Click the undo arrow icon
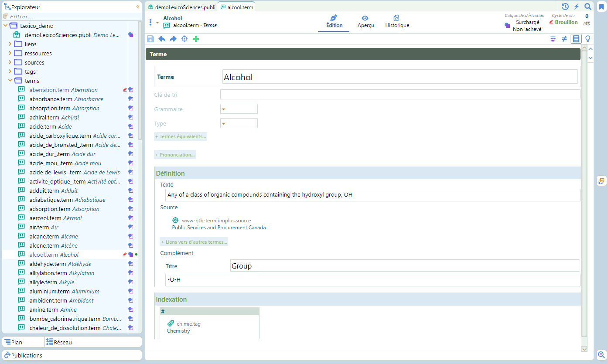 [162, 39]
